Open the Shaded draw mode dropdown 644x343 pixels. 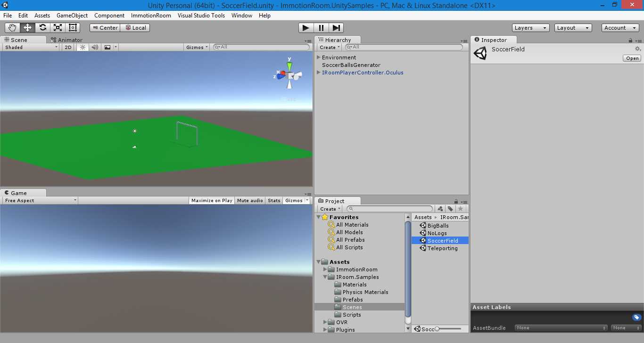(x=31, y=47)
